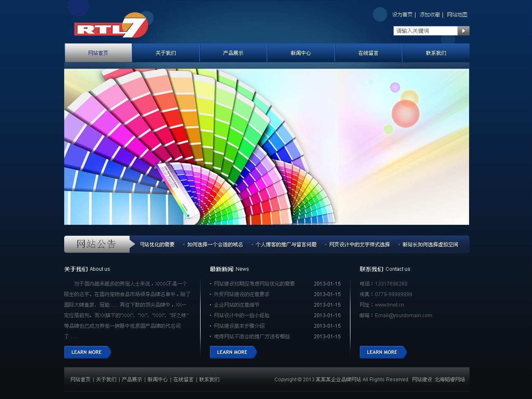Open the 网站地图 link
Image resolution: width=532 pixels, height=399 pixels.
(x=457, y=15)
